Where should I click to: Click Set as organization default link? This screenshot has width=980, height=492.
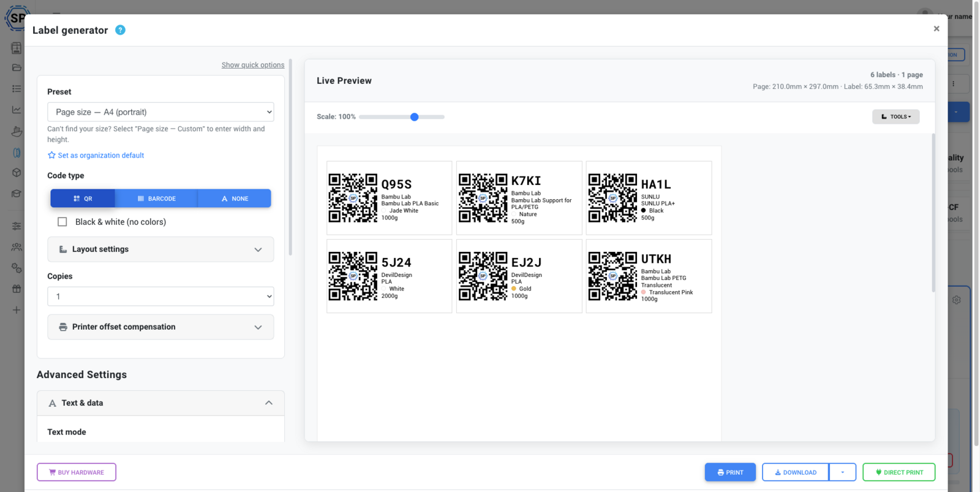tap(101, 156)
